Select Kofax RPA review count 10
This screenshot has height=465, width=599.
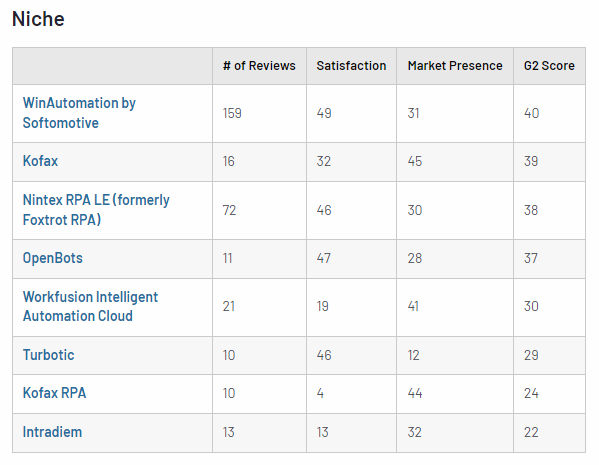pos(229,393)
